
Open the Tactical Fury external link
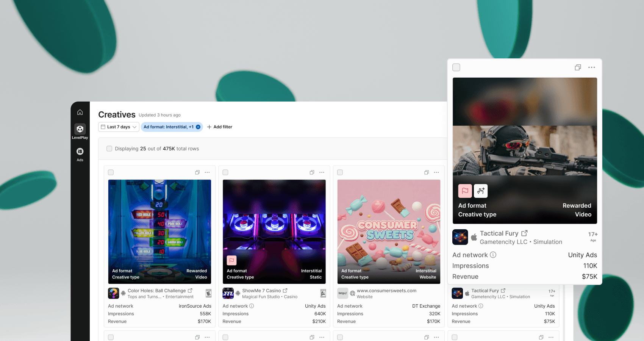[525, 233]
